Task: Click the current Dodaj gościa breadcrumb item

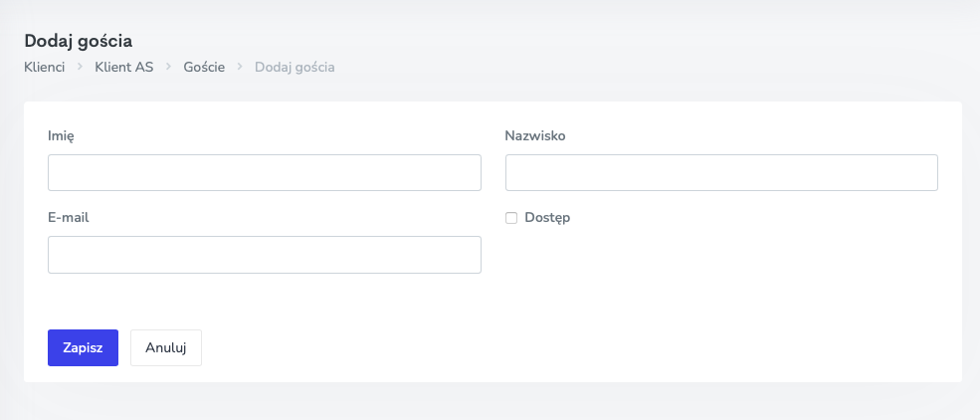Action: click(294, 68)
